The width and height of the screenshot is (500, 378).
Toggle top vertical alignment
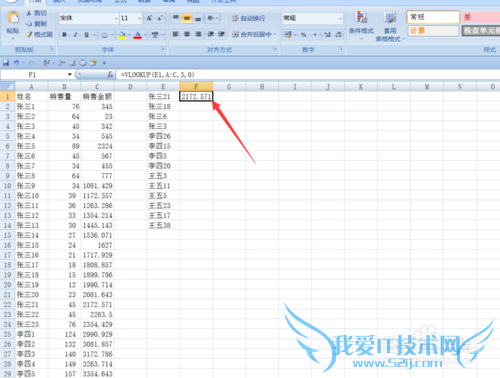(x=176, y=18)
